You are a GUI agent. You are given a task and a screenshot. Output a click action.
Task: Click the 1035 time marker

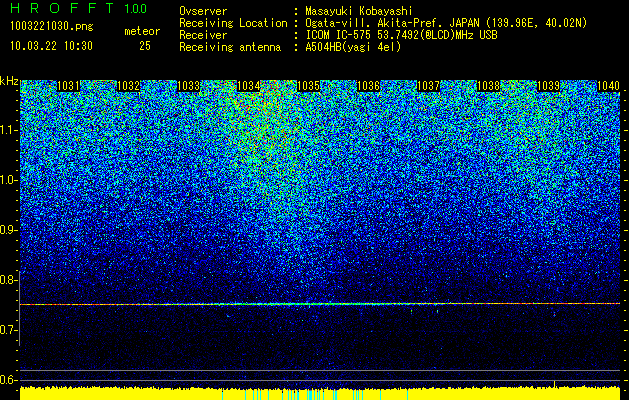308,86
